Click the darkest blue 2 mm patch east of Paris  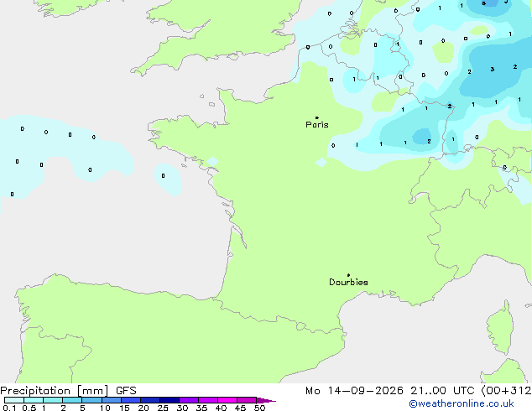click(x=422, y=136)
